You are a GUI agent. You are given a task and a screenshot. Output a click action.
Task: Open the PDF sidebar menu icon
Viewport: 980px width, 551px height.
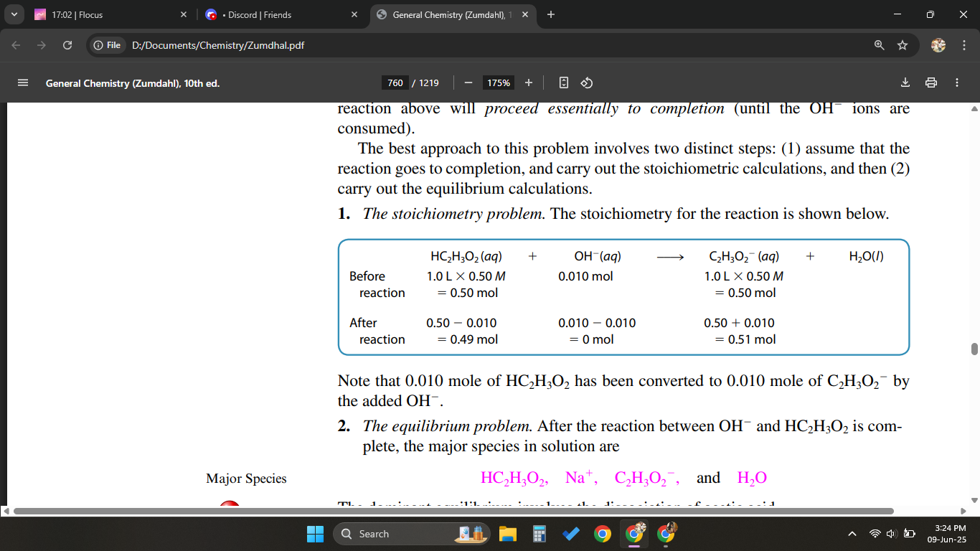click(x=22, y=83)
